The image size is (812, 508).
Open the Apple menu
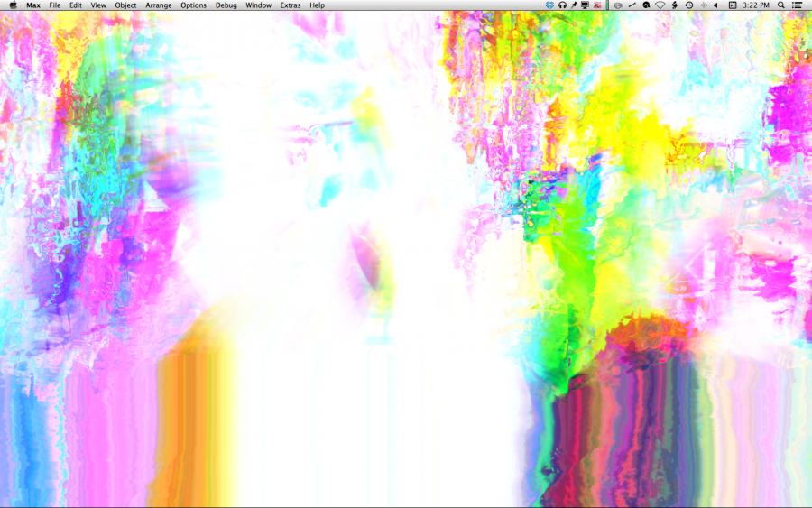(x=13, y=5)
